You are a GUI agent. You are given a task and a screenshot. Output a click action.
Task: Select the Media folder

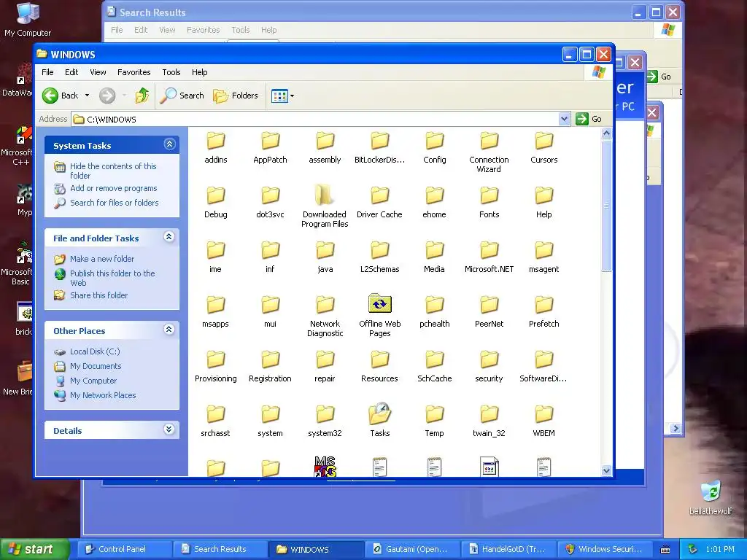click(435, 257)
